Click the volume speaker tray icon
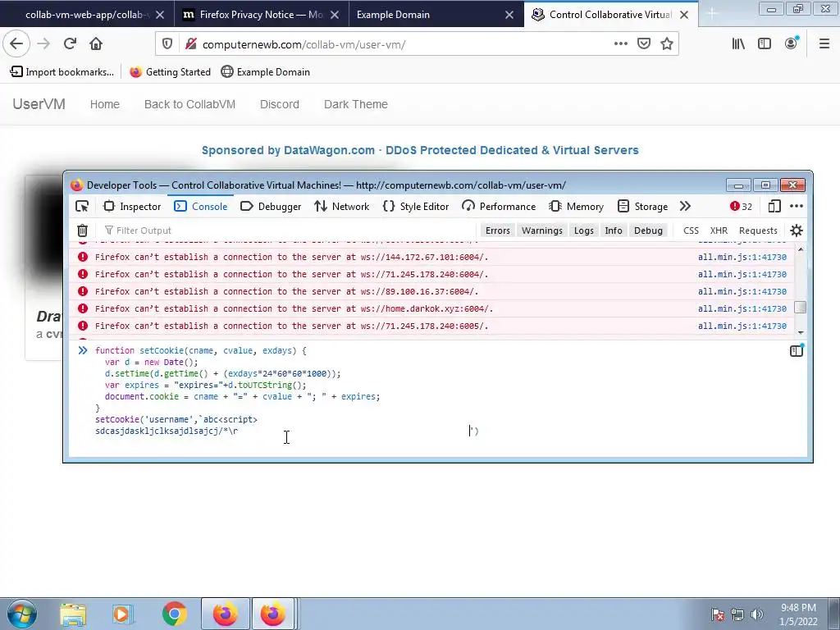 tap(757, 614)
